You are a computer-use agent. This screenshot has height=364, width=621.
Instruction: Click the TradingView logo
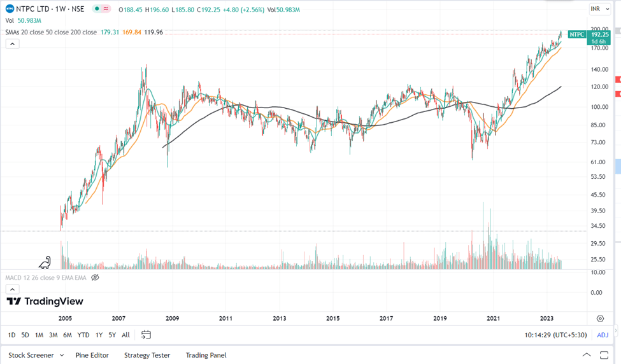[x=45, y=301]
